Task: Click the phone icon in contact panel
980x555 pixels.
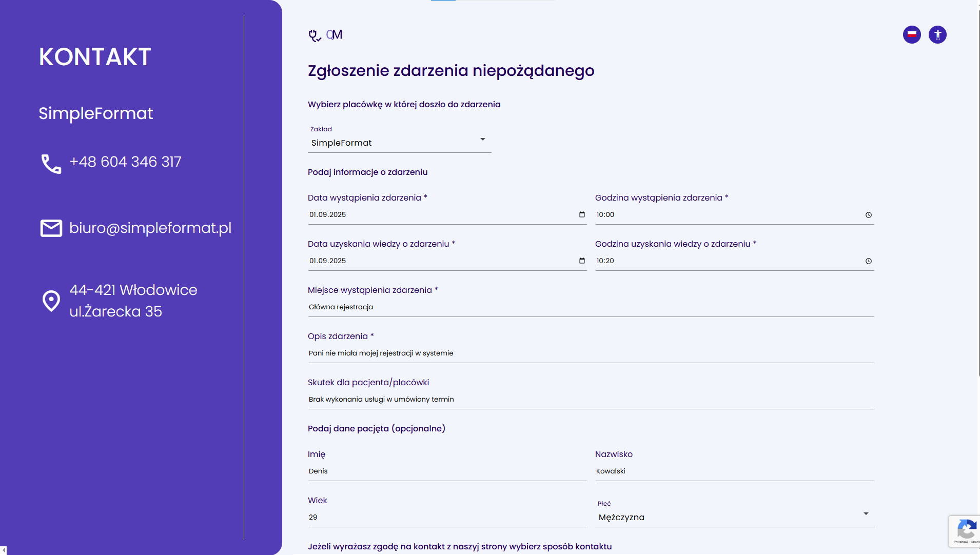Action: pos(51,164)
